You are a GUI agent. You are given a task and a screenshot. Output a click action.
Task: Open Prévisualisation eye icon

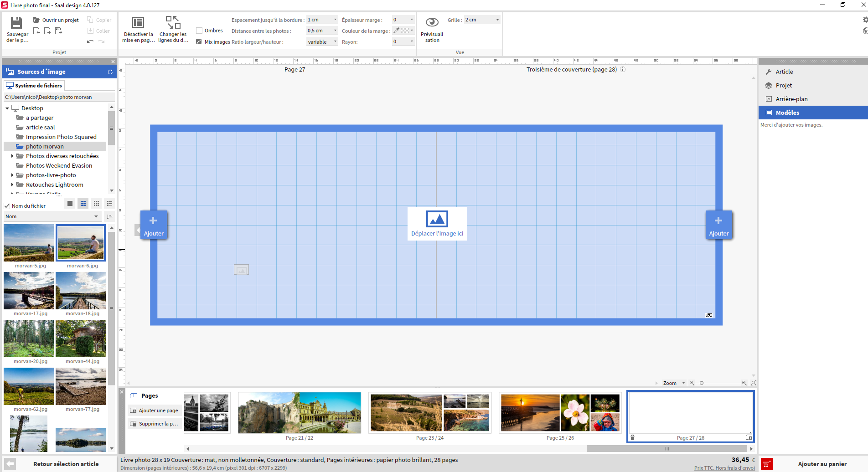tap(432, 22)
